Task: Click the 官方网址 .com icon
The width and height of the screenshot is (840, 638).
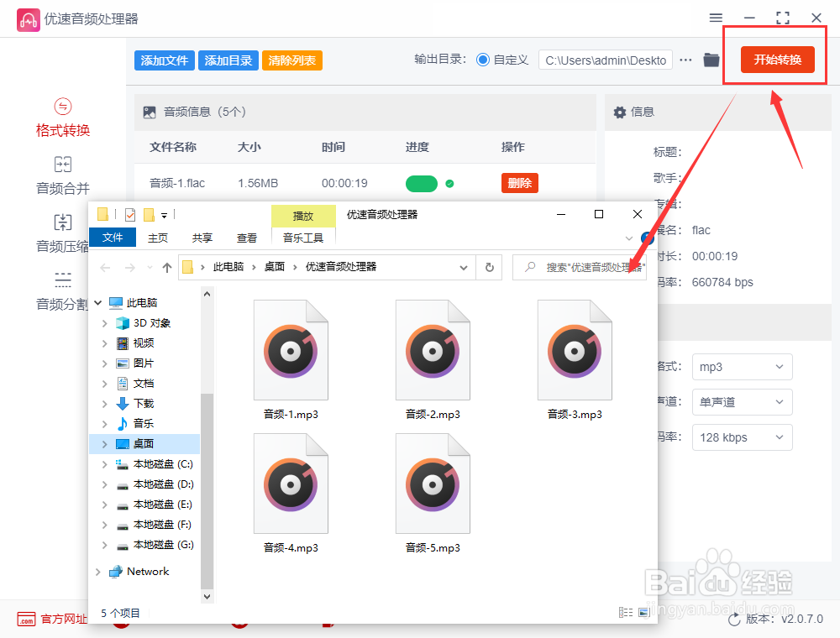Action: 26,620
